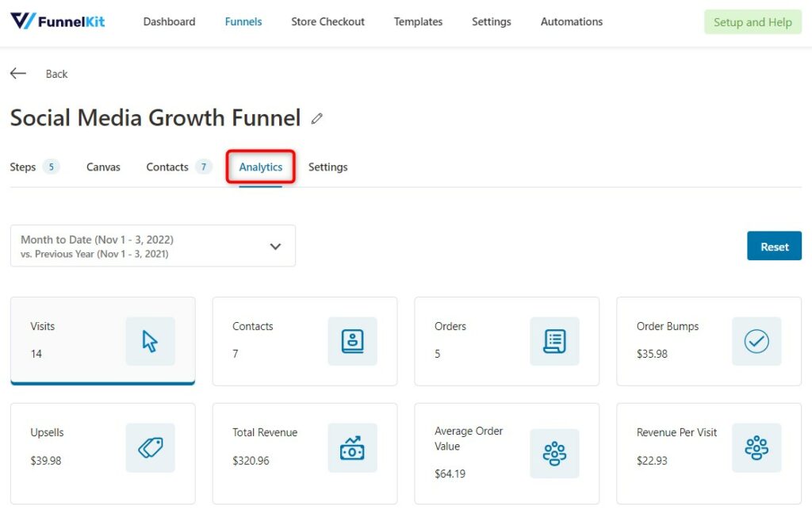The height and width of the screenshot is (514, 812).
Task: Click the $320.96 total revenue value
Action: click(x=251, y=460)
